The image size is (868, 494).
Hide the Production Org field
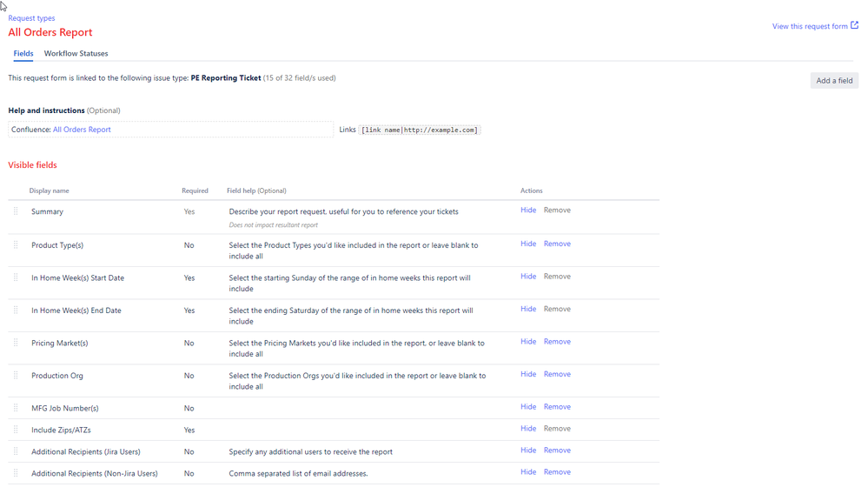point(528,374)
